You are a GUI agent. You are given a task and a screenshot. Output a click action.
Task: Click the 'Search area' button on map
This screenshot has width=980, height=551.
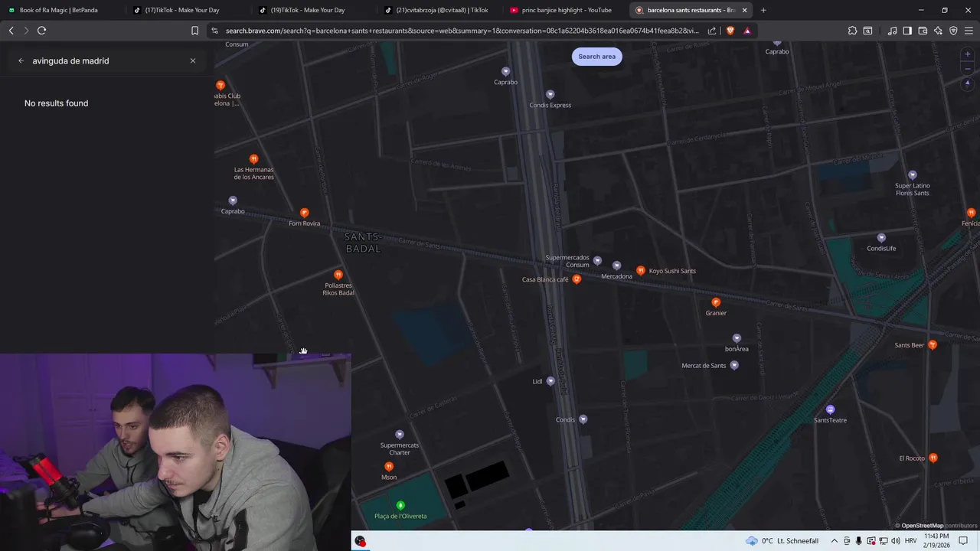pyautogui.click(x=596, y=56)
